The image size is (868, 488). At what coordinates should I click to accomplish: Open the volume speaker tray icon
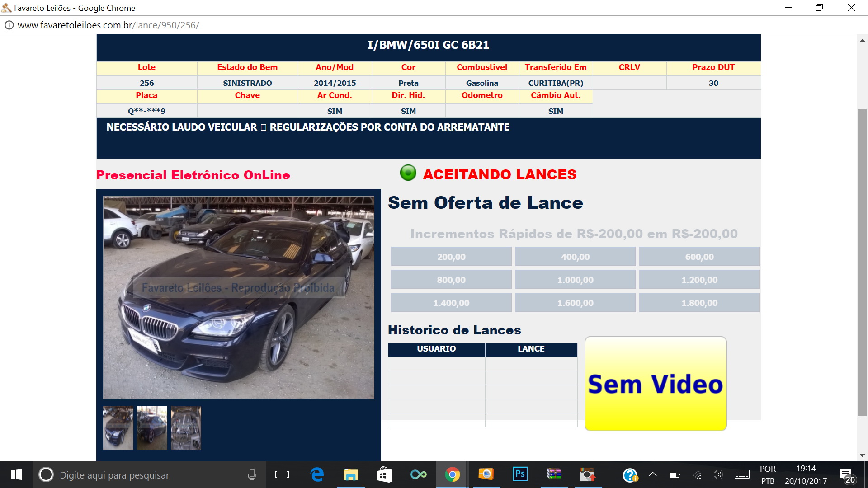717,474
